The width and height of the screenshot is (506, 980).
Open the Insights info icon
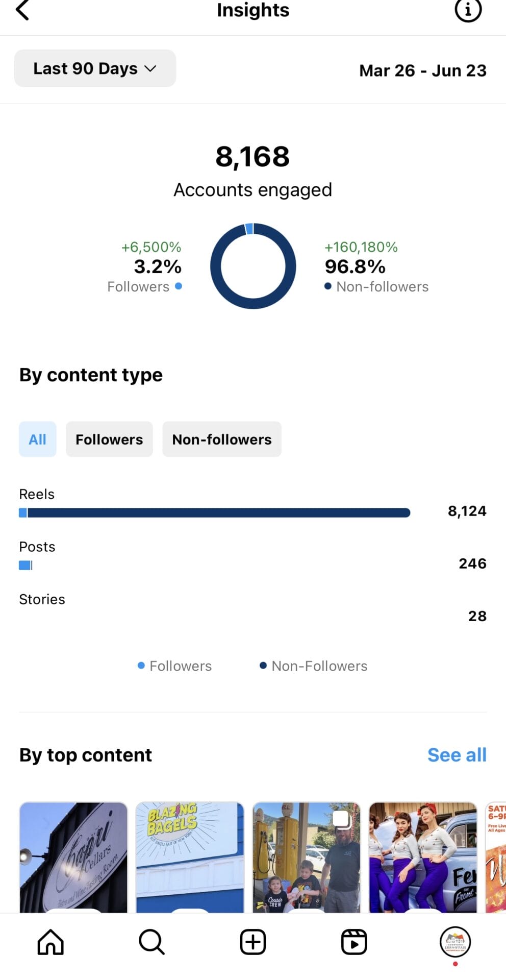point(467,10)
